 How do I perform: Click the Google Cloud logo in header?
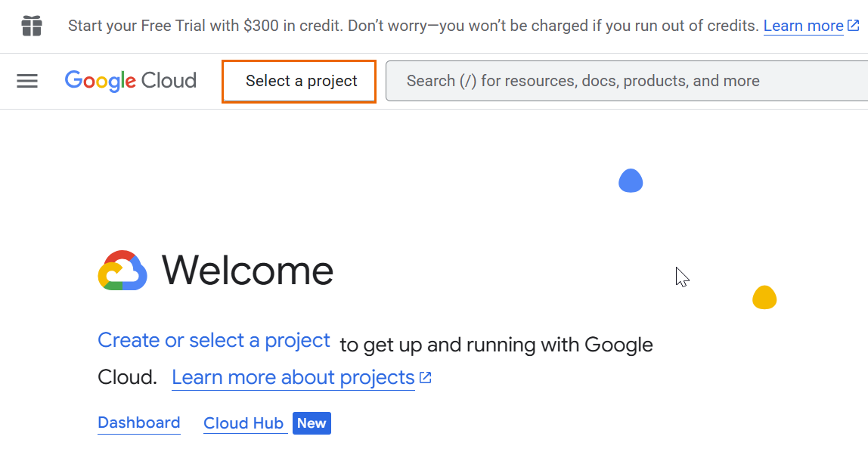coord(130,81)
